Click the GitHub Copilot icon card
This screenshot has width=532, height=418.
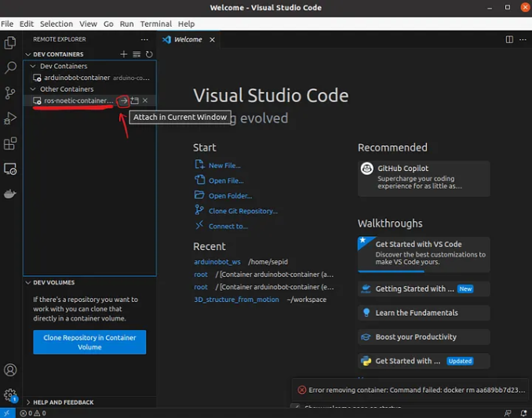click(x=424, y=178)
